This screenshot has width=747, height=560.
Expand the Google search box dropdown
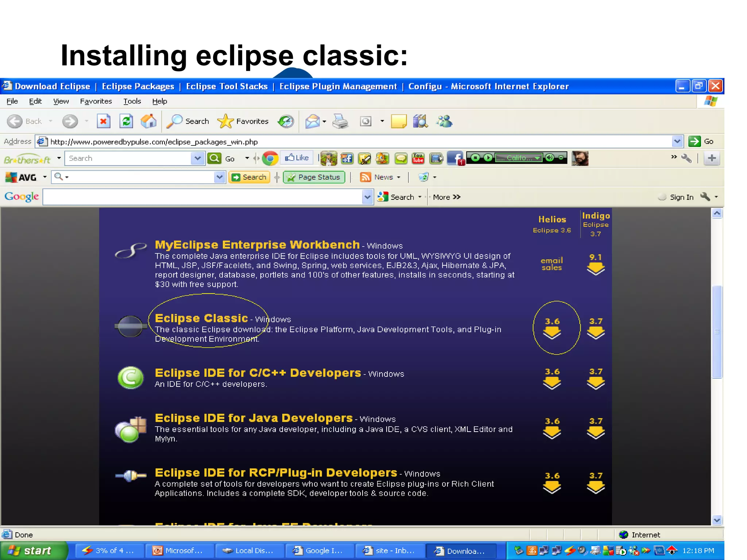pyautogui.click(x=368, y=197)
